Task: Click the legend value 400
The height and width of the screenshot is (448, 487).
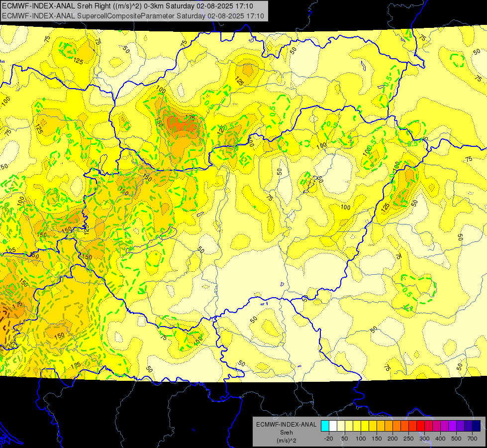Action: (x=440, y=439)
